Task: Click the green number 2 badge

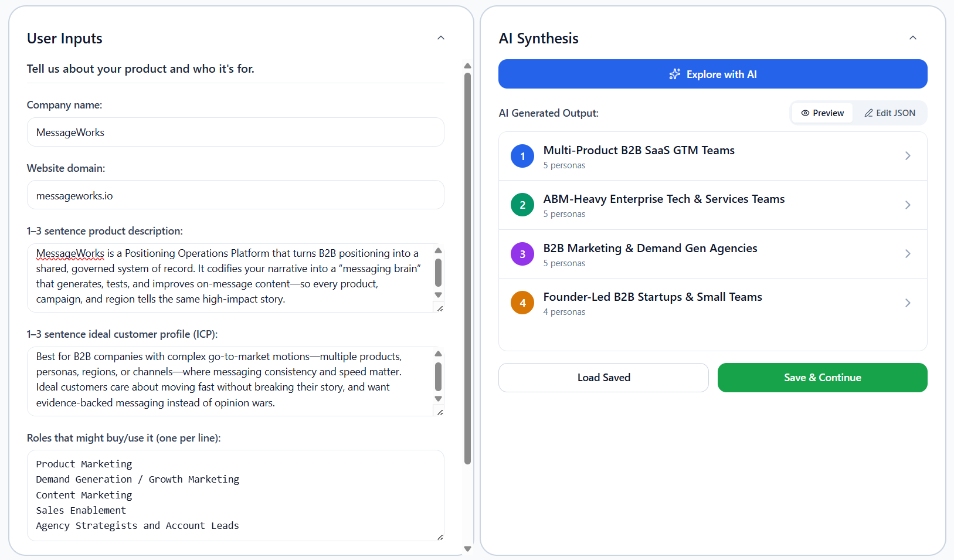Action: 522,205
